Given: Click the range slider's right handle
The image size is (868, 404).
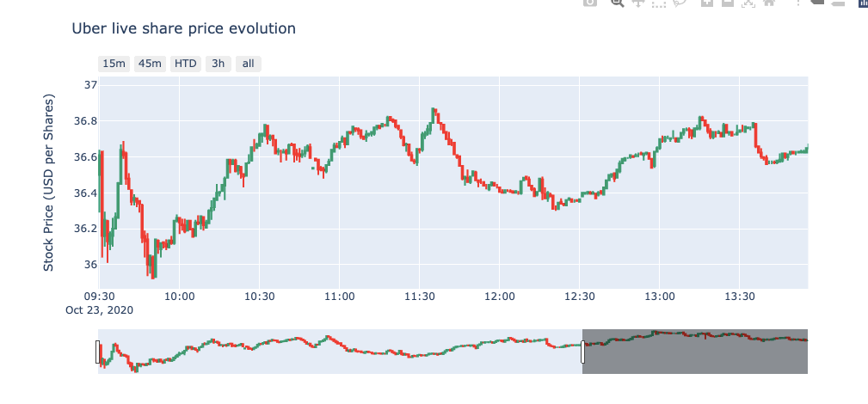Looking at the screenshot, I should point(582,352).
